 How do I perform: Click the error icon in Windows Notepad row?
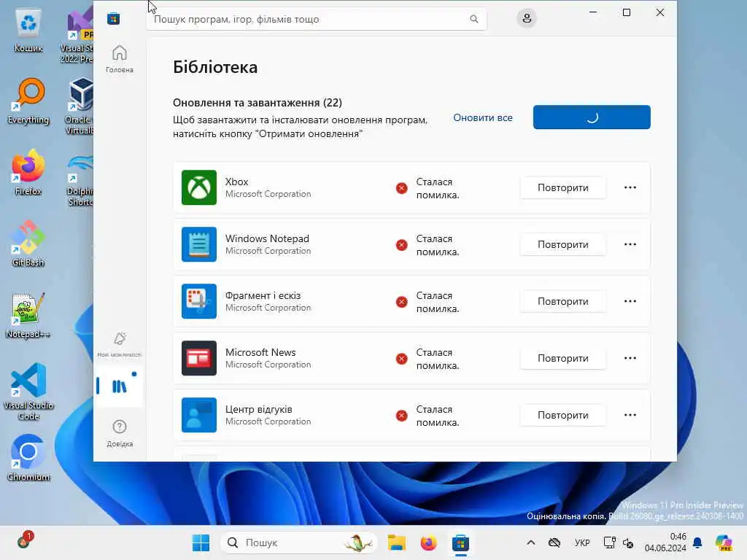pyautogui.click(x=402, y=245)
